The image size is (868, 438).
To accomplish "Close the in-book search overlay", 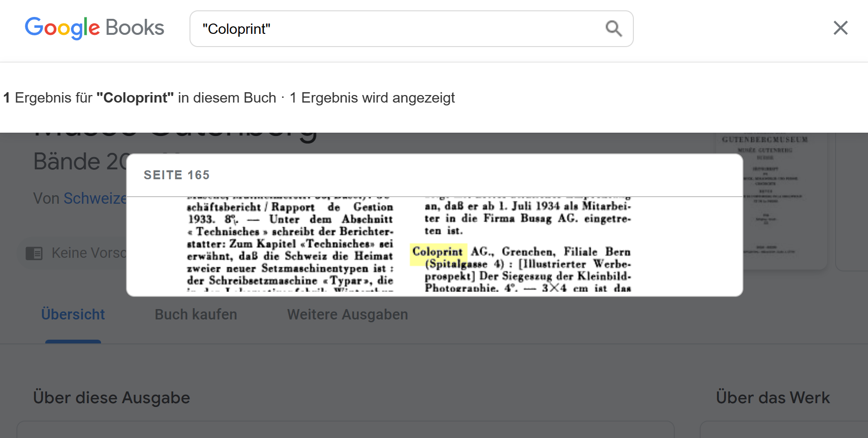I will (840, 28).
